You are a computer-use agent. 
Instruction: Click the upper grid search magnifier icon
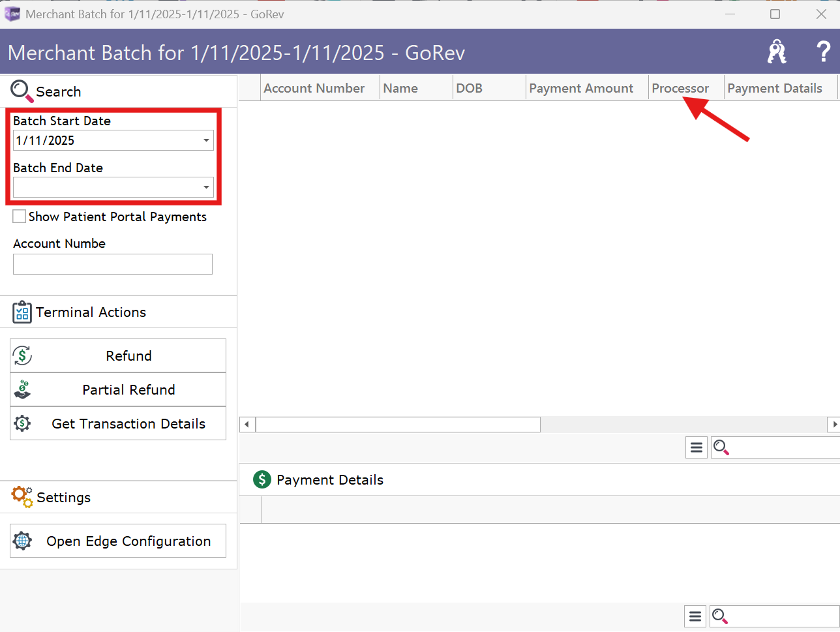pos(721,447)
